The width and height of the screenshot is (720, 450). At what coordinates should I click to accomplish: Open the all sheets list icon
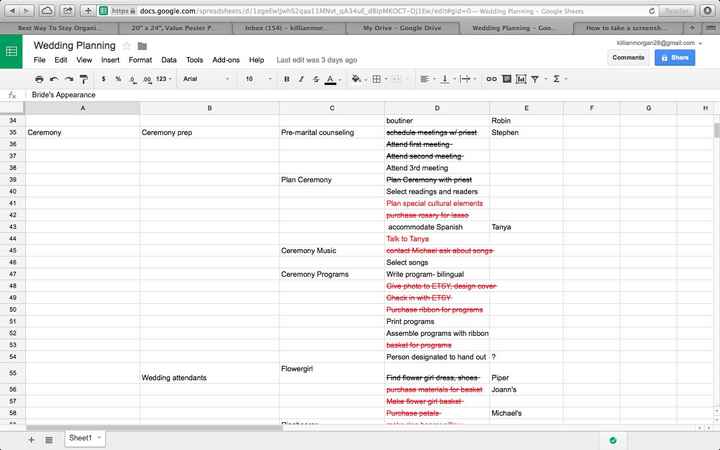tap(49, 439)
